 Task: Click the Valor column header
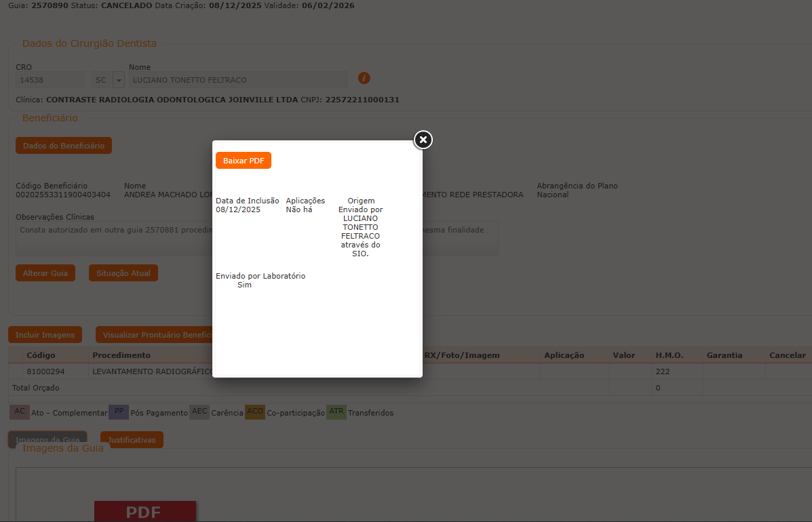(623, 355)
